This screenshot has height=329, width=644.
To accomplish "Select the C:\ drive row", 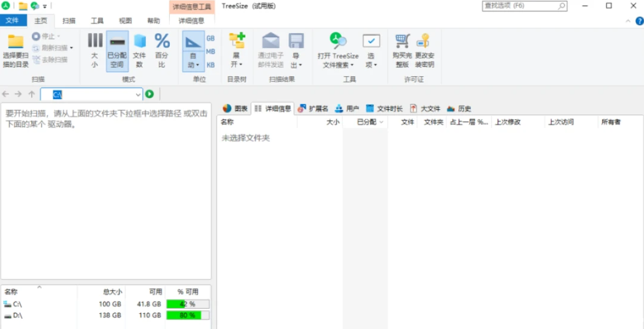I will coord(106,304).
